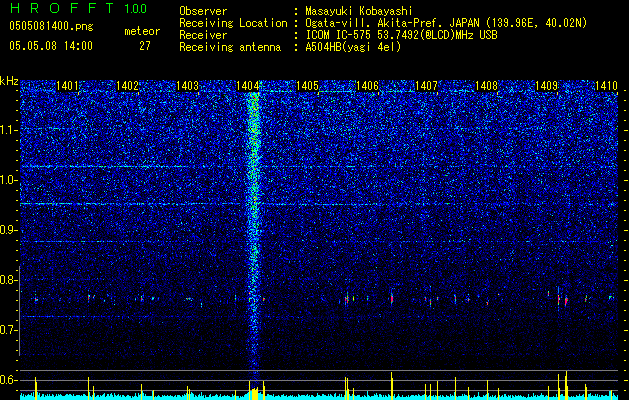Image resolution: width=629 pixels, height=400 pixels.
Task: Select the 0.8 kHz frequency axis label
Action: pos(8,280)
